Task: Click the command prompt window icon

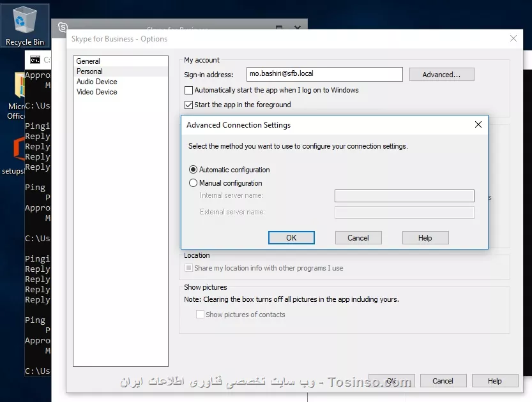Action: tap(35, 60)
